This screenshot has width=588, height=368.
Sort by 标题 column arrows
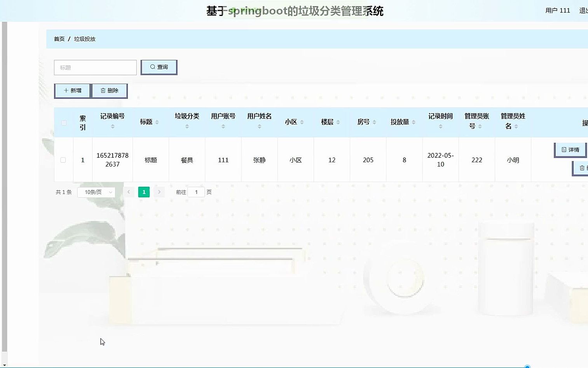point(157,122)
